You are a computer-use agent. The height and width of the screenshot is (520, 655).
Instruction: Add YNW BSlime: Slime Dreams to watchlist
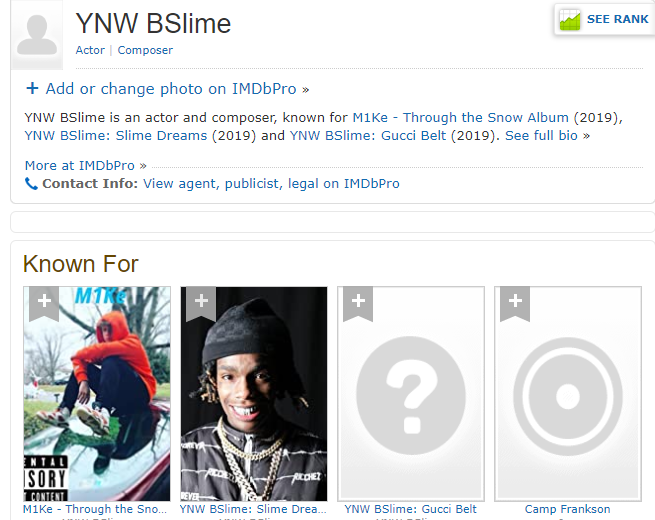pos(201,304)
